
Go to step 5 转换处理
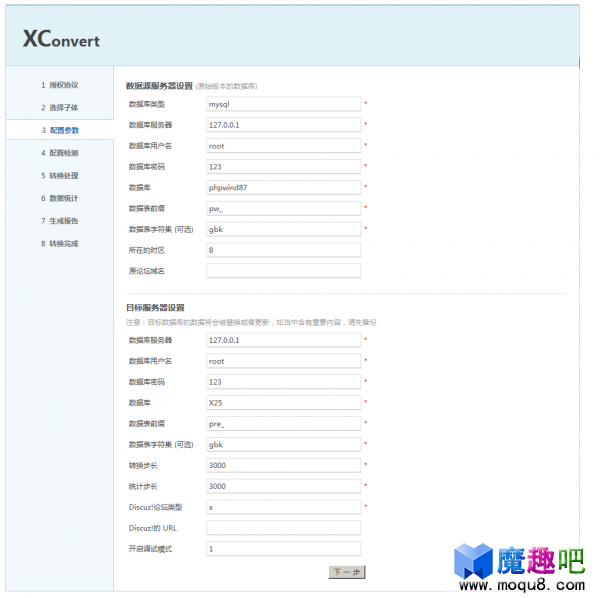click(x=60, y=176)
